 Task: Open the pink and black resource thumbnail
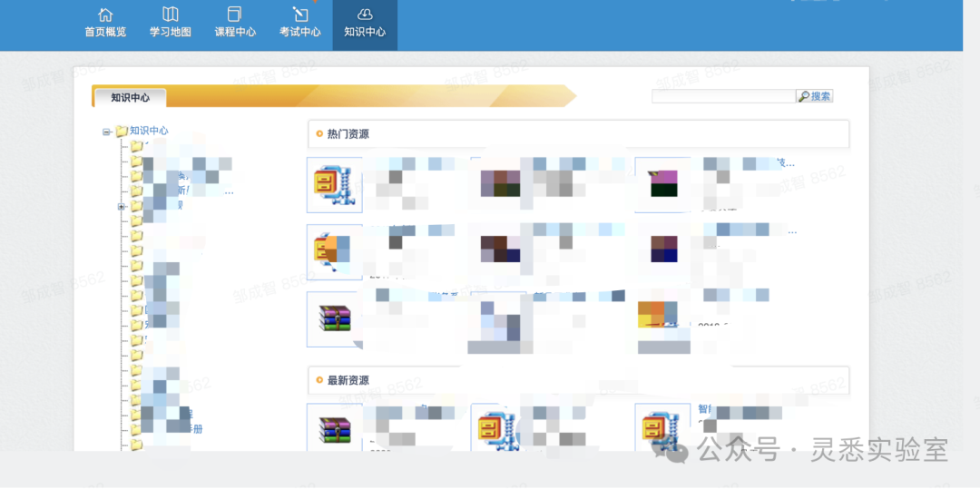663,183
